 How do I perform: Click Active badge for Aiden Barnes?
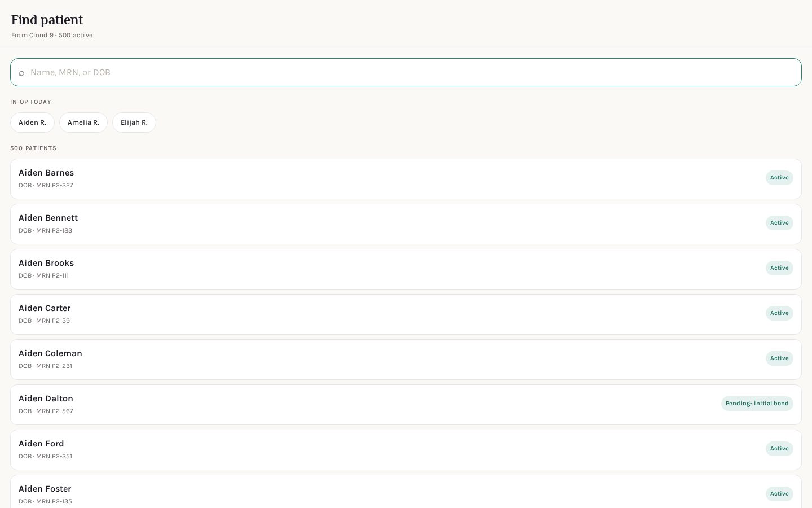pyautogui.click(x=779, y=178)
